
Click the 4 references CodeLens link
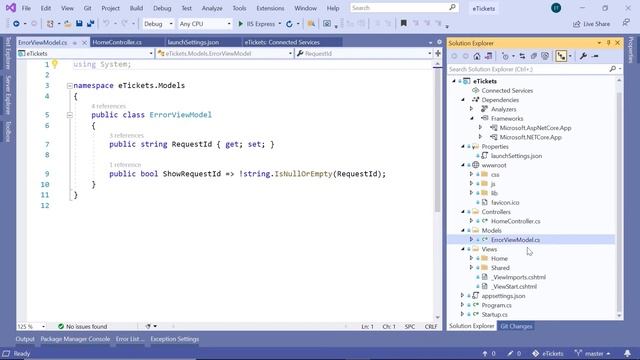pyautogui.click(x=109, y=106)
